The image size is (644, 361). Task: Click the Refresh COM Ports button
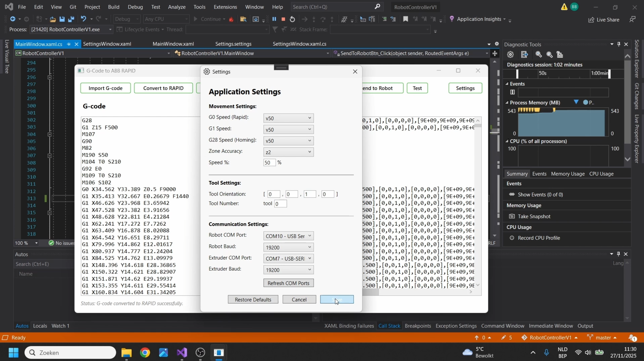tap(288, 283)
